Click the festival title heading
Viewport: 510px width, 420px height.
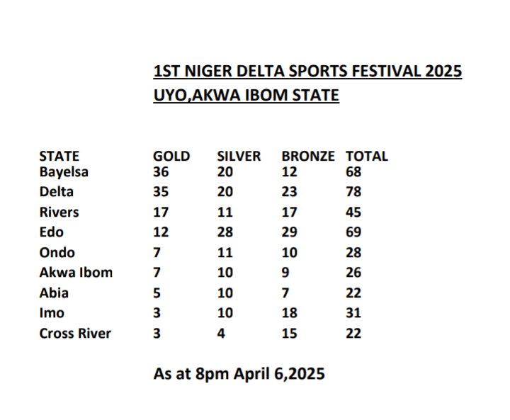point(307,72)
